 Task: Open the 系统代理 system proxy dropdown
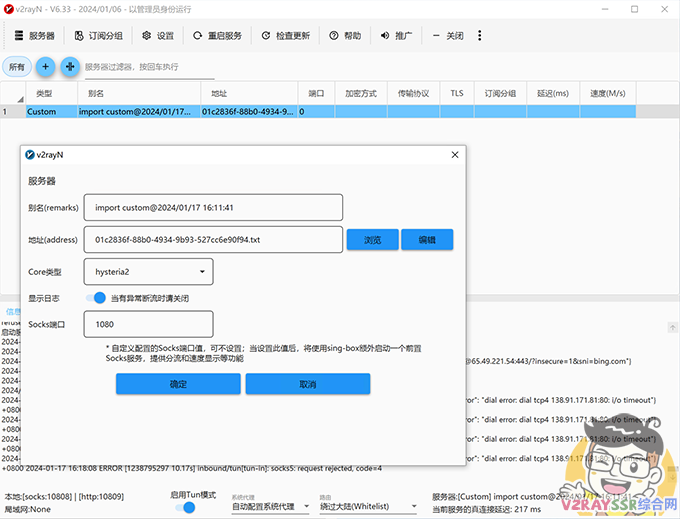coord(270,506)
